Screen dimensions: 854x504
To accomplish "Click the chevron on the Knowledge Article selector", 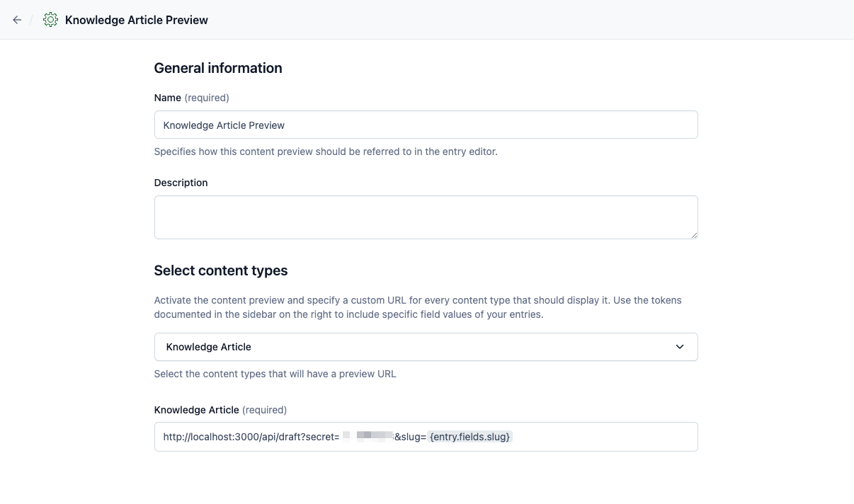I will (x=679, y=347).
